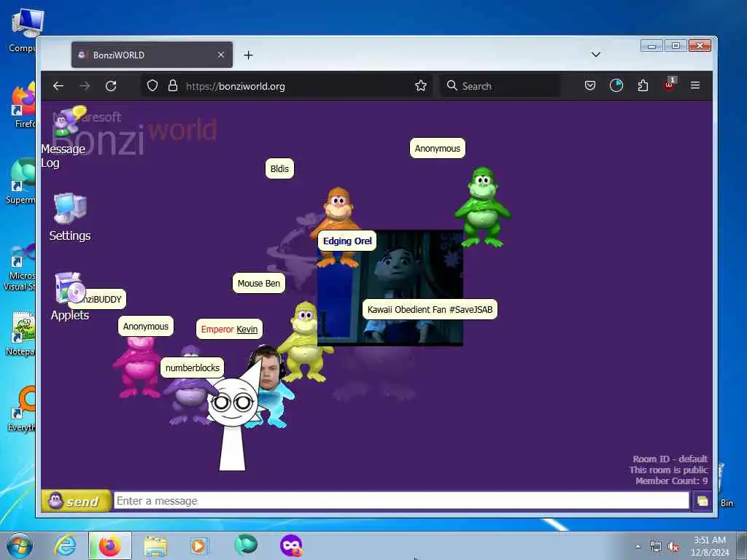Switch to the BonziWORLD tab
The height and width of the screenshot is (560, 747).
[152, 55]
